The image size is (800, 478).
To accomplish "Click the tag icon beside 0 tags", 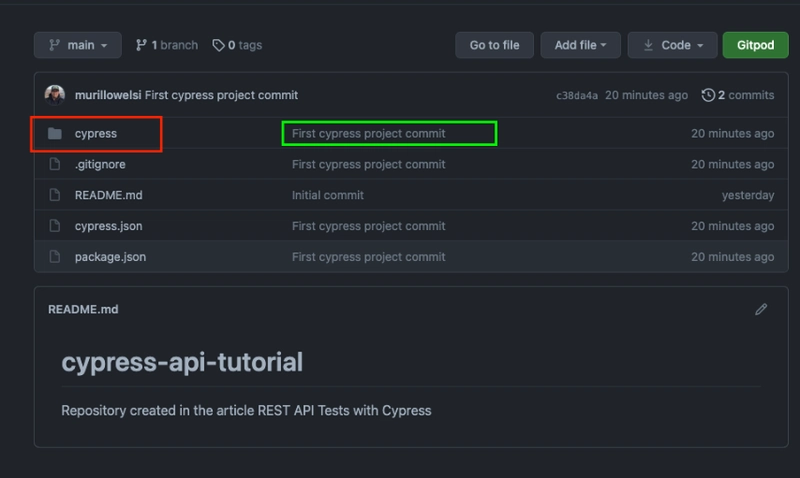I will click(x=218, y=45).
